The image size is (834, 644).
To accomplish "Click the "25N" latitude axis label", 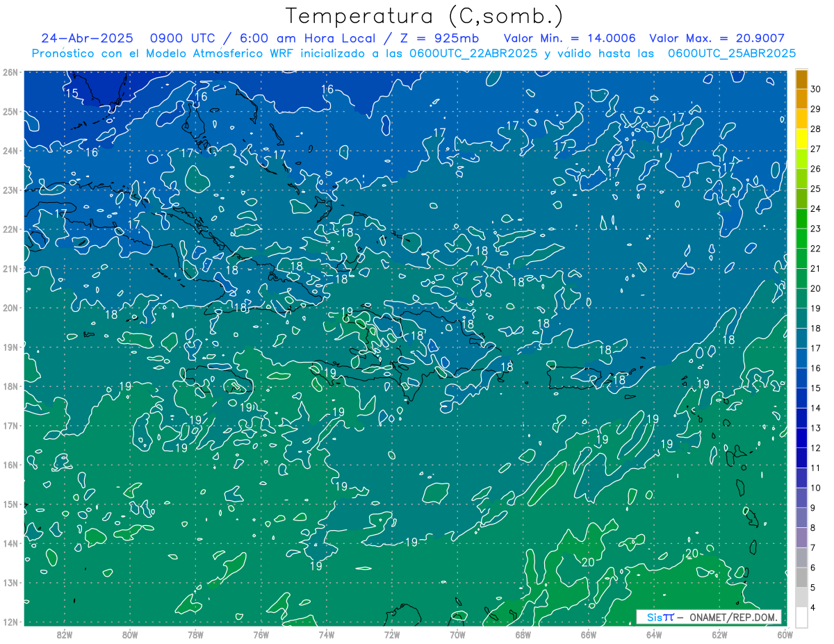I will click(10, 111).
